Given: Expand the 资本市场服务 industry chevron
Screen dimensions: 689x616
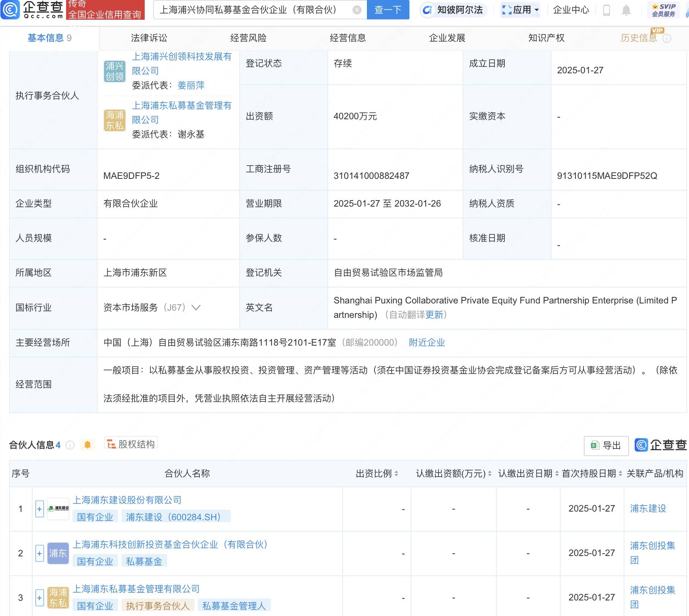Looking at the screenshot, I should pos(196,308).
